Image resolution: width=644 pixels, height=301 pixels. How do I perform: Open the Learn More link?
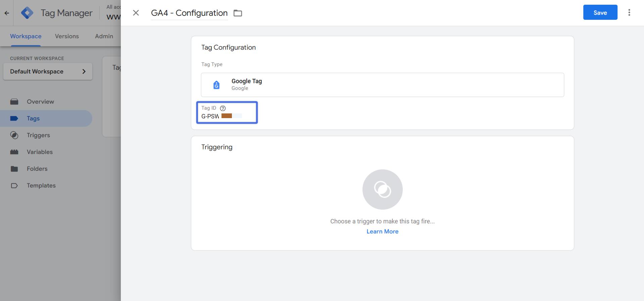(x=383, y=232)
